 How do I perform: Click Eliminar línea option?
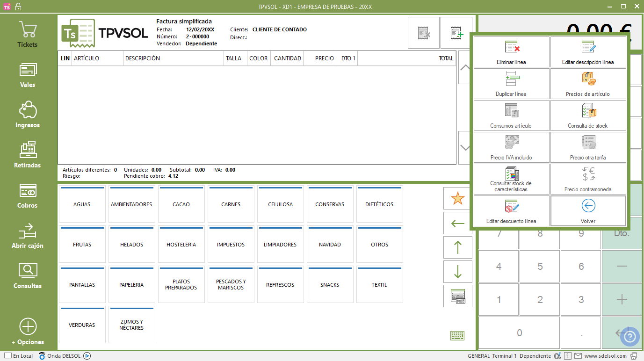pos(512,52)
